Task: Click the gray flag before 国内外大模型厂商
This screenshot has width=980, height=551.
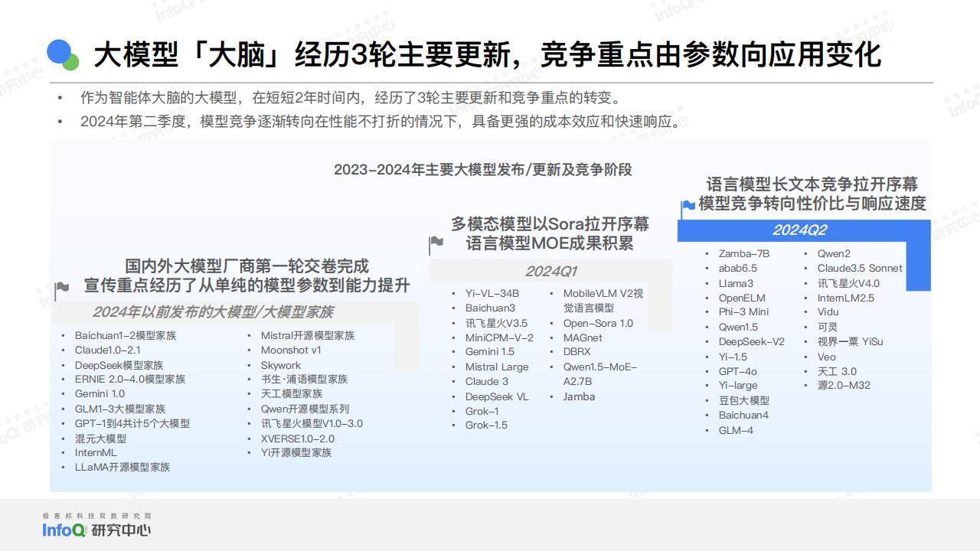Action: [x=62, y=290]
